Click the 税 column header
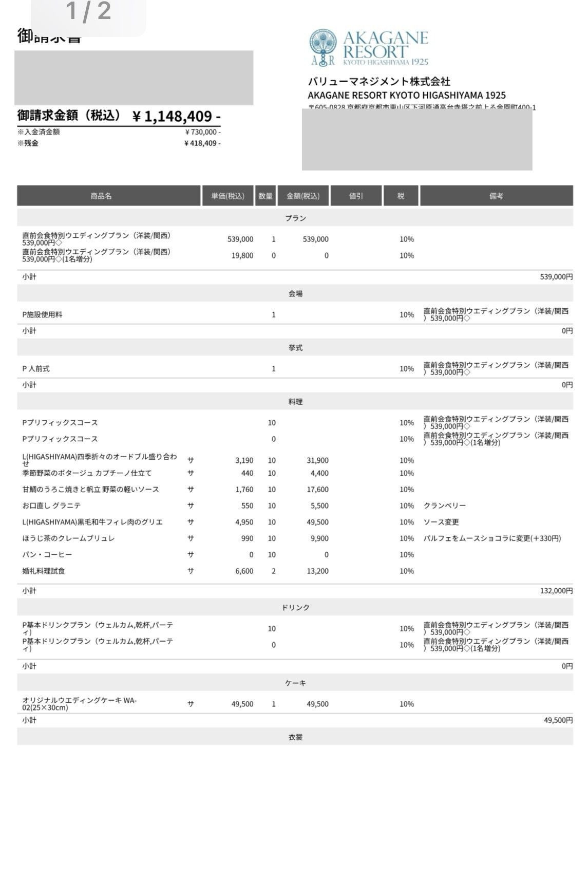The height and width of the screenshot is (879, 588). point(401,196)
